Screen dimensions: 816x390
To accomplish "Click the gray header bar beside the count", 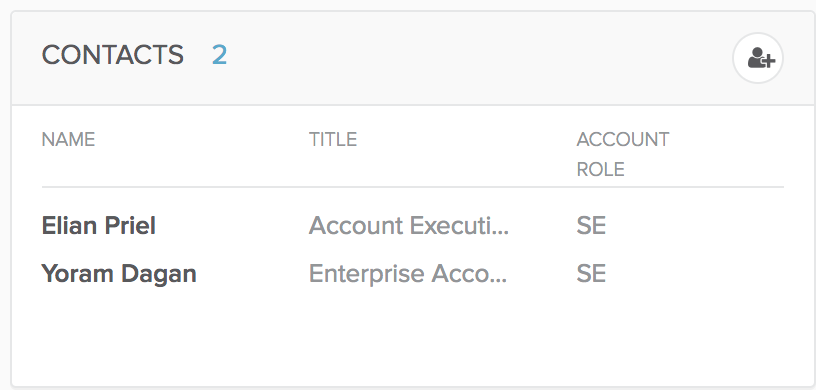I will click(468, 58).
